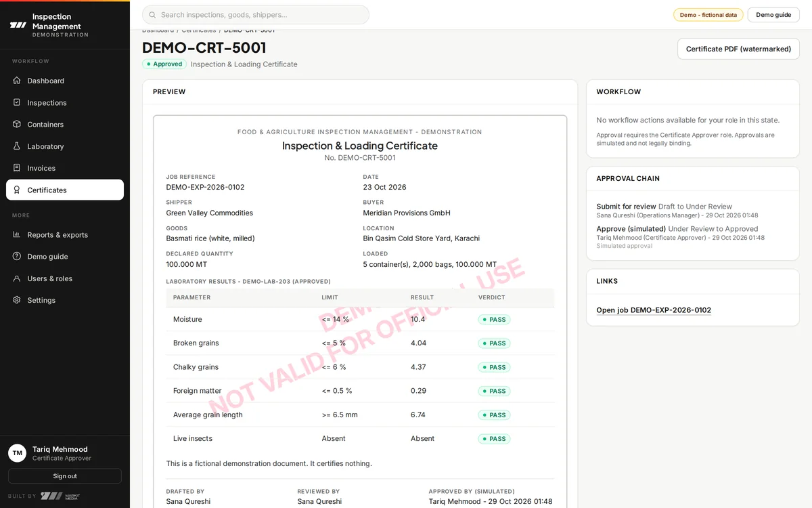Click the Moisture PASS verdict badge
Screen dimensions: 812x508
tap(493, 320)
